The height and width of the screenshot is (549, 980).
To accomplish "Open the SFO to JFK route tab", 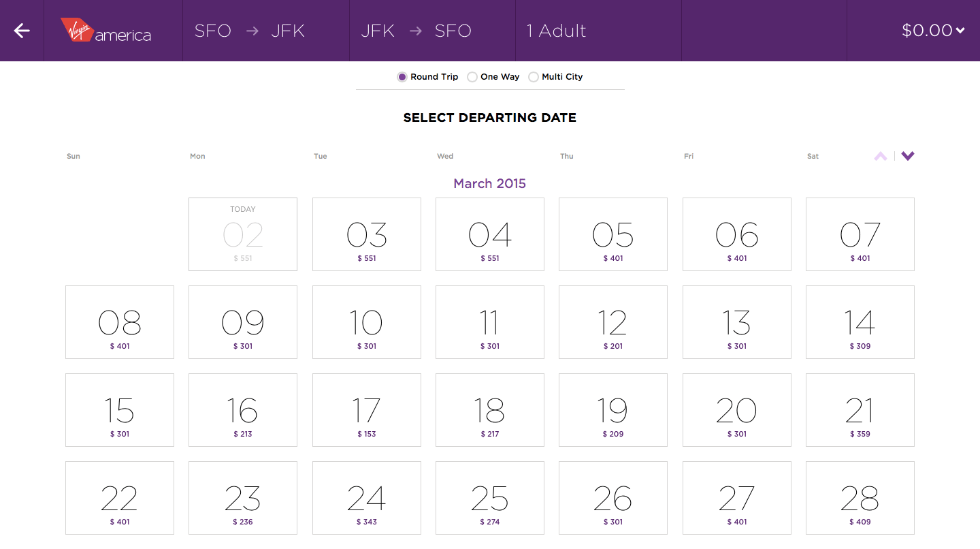I will point(249,31).
